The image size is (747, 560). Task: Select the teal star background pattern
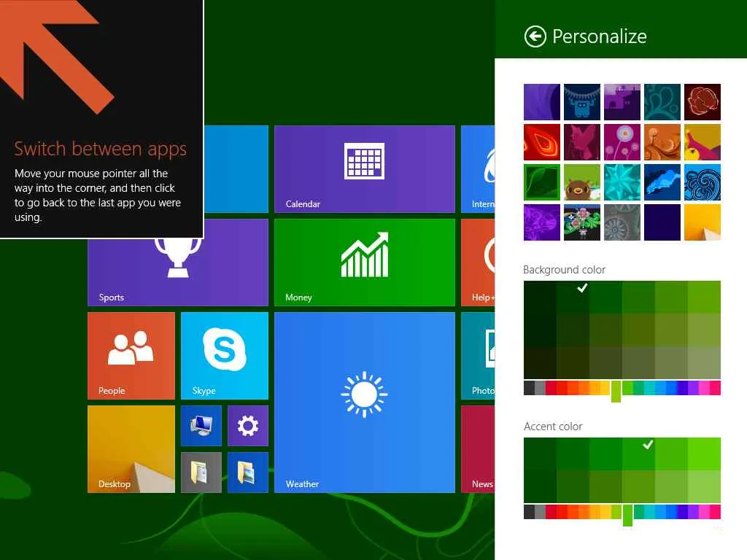[622, 182]
